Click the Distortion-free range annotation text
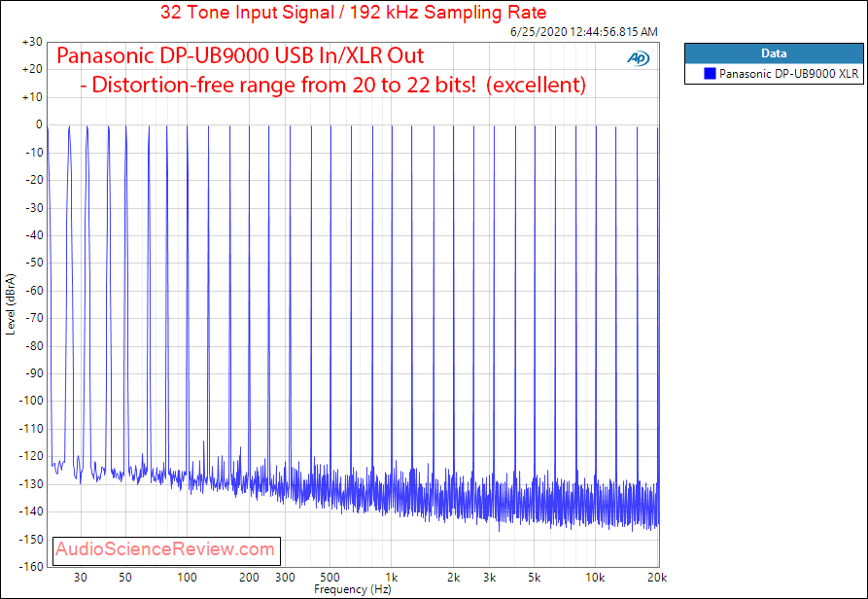 pyautogui.click(x=332, y=85)
